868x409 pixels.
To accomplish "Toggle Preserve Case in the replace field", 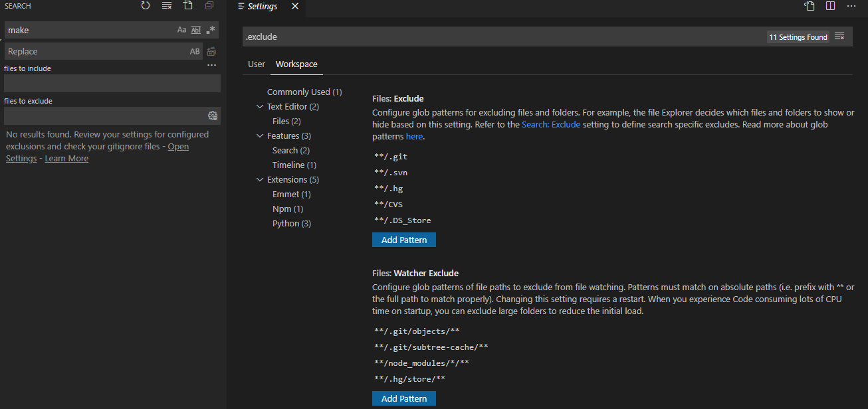I will click(x=194, y=51).
